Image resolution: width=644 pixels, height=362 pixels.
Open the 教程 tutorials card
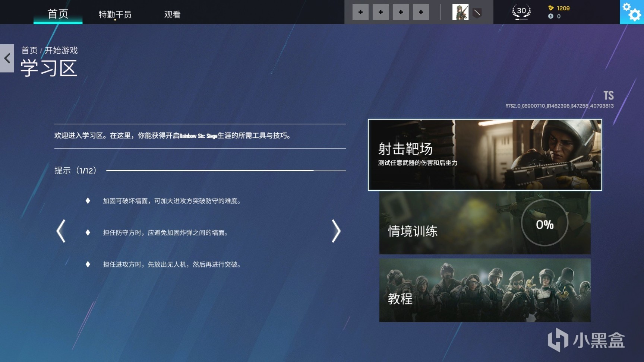point(485,290)
